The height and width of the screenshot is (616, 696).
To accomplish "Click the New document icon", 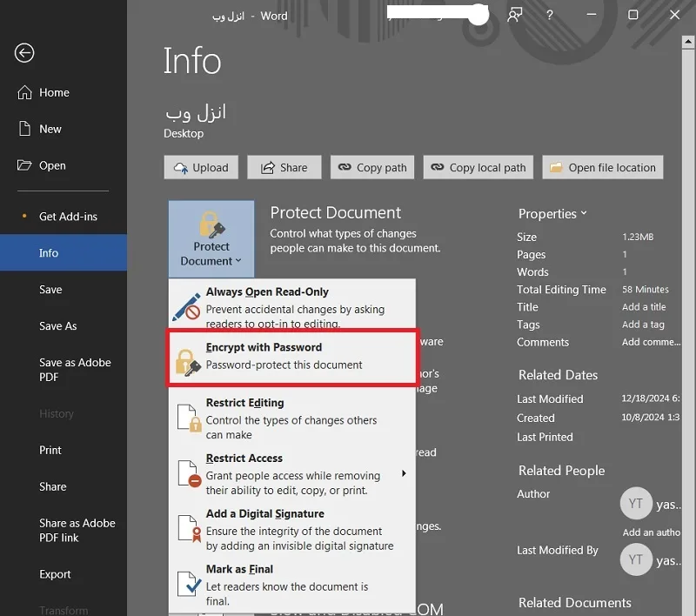I will [25, 129].
